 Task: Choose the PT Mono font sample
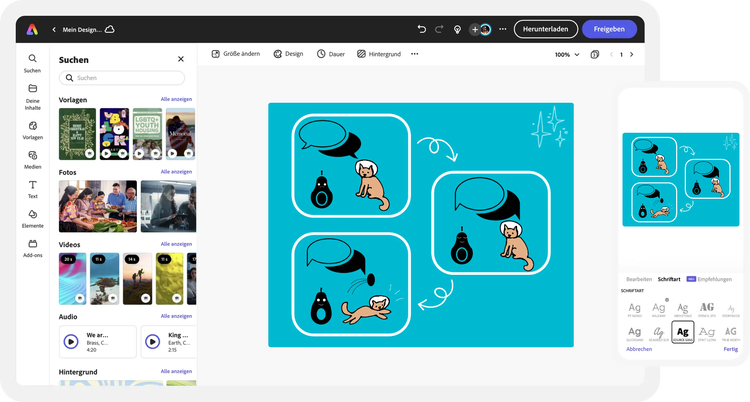click(635, 310)
